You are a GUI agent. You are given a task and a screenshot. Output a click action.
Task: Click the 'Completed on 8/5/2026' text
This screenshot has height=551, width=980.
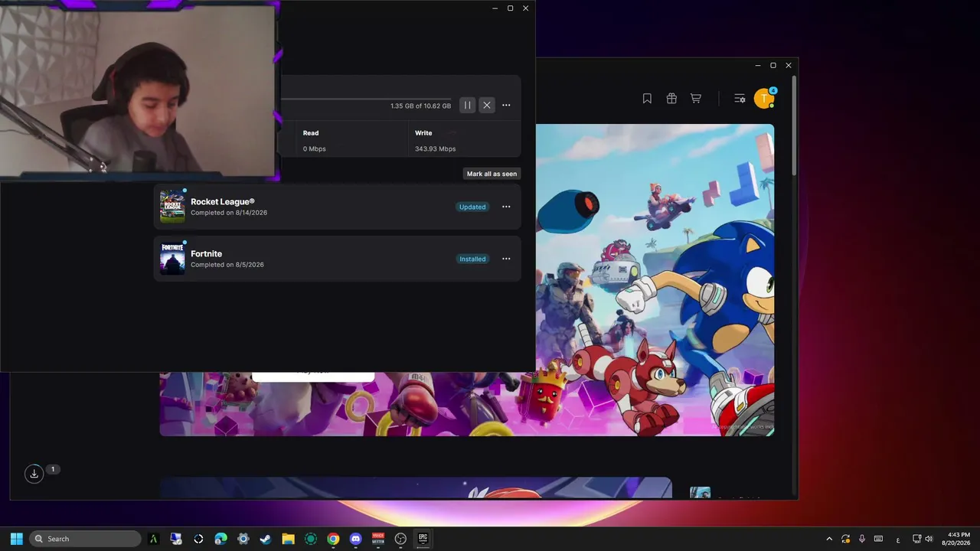tap(227, 265)
